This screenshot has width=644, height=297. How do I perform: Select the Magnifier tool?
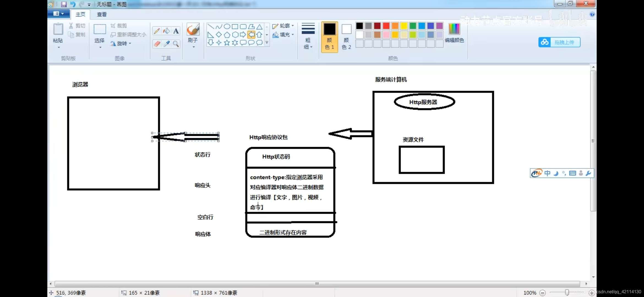(x=176, y=44)
